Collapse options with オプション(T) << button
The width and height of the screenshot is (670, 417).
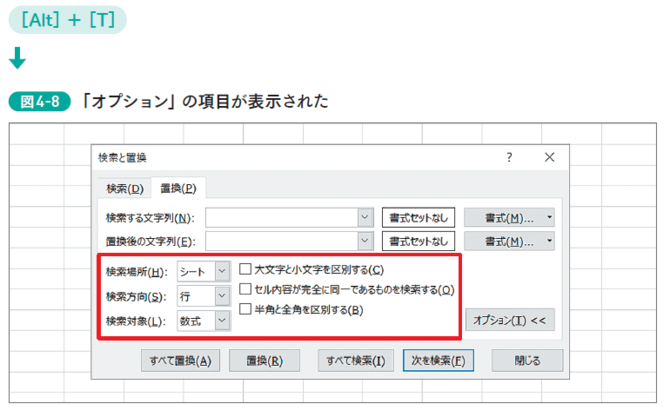click(x=510, y=320)
